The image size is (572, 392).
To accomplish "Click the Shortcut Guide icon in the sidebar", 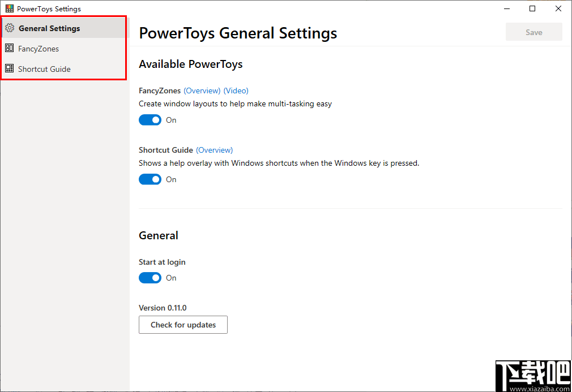I will (x=10, y=68).
